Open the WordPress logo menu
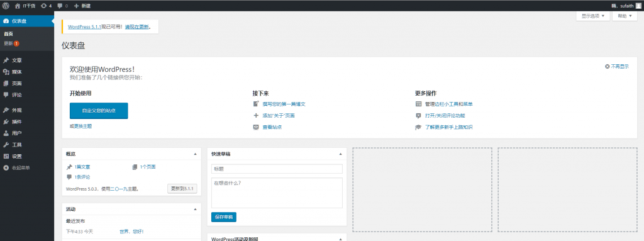Screen dimensions: 644x241 pos(6,6)
